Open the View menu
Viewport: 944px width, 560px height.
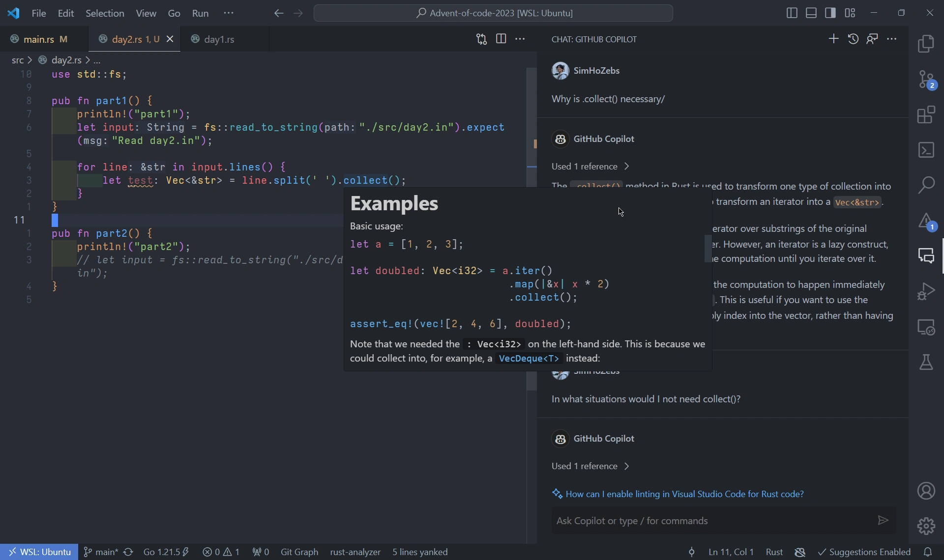tap(146, 13)
